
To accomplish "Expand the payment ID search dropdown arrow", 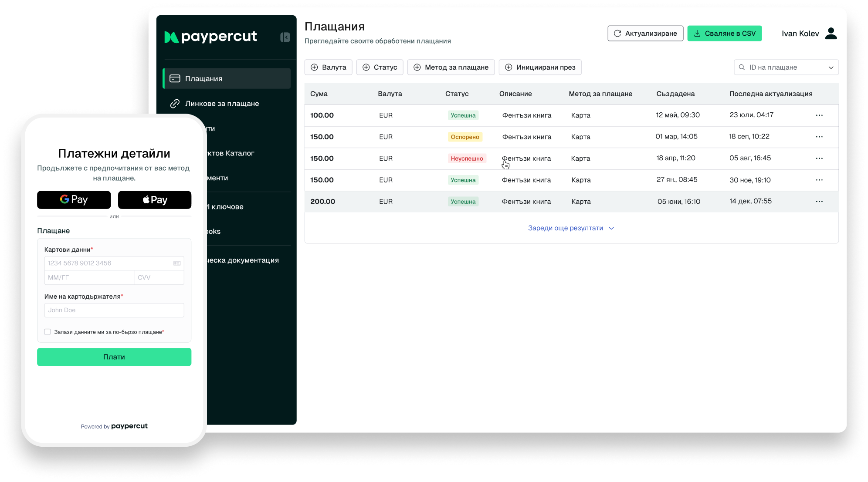I will point(831,67).
